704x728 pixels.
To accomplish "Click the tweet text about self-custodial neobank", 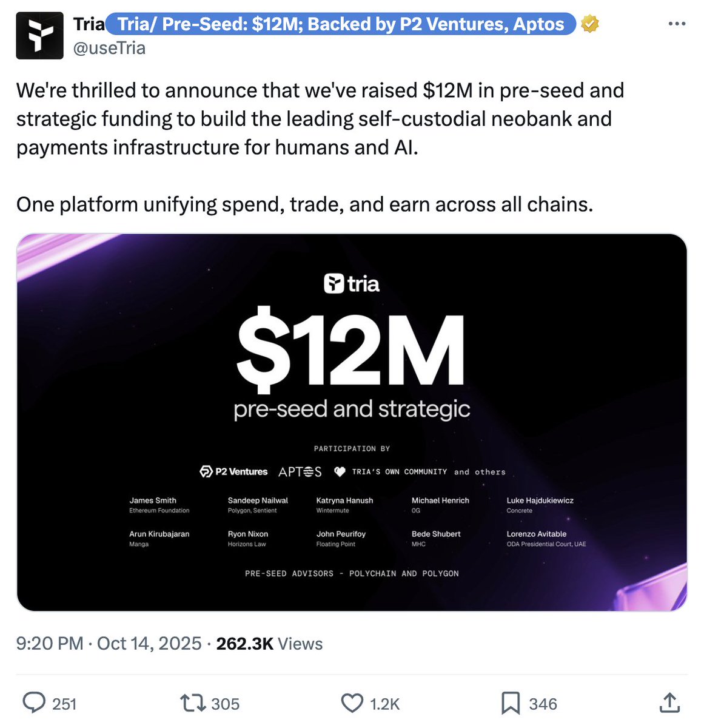I will (320, 119).
